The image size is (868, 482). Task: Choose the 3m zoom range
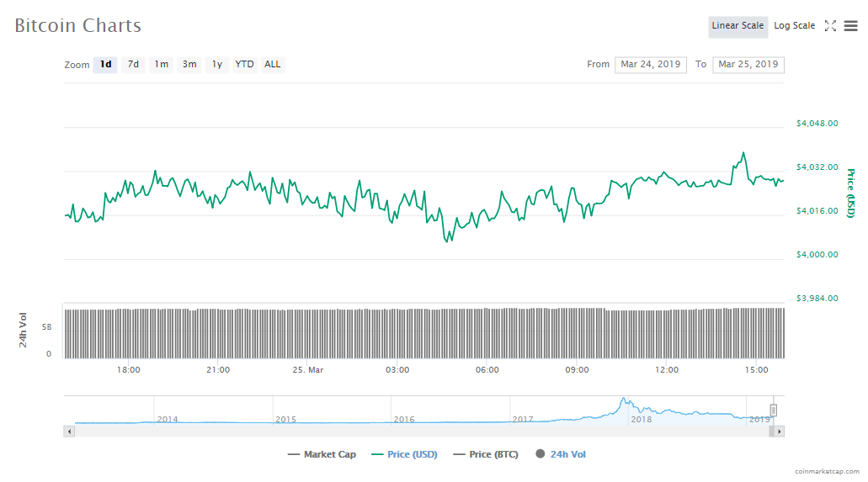coord(189,65)
